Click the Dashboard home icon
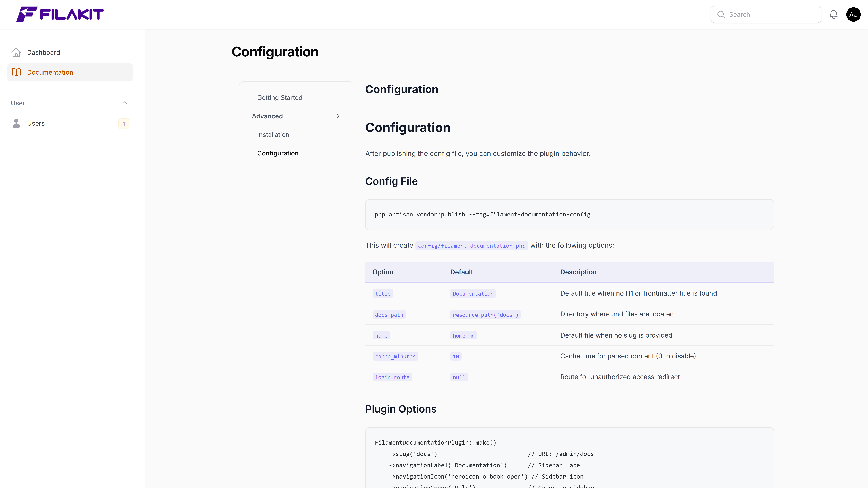 tap(16, 53)
